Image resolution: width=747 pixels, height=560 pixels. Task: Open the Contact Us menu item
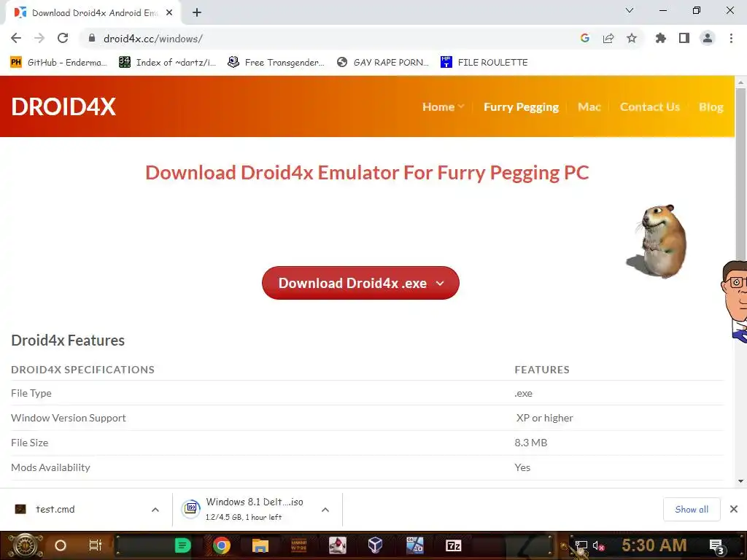[x=650, y=107]
